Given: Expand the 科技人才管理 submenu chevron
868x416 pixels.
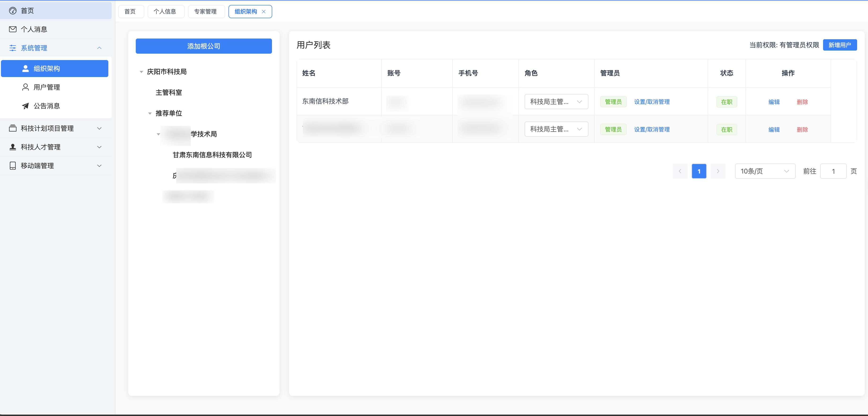Looking at the screenshot, I should point(99,147).
